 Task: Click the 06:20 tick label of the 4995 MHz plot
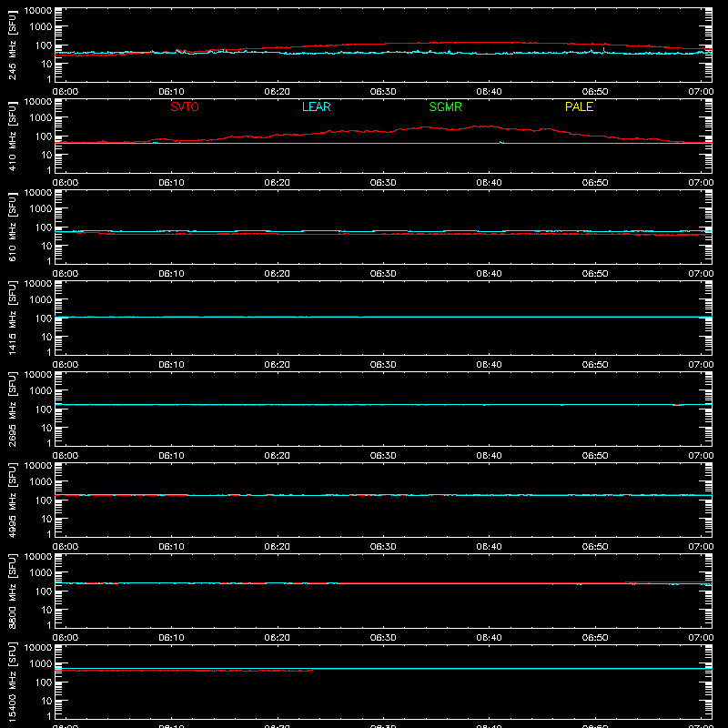(278, 547)
